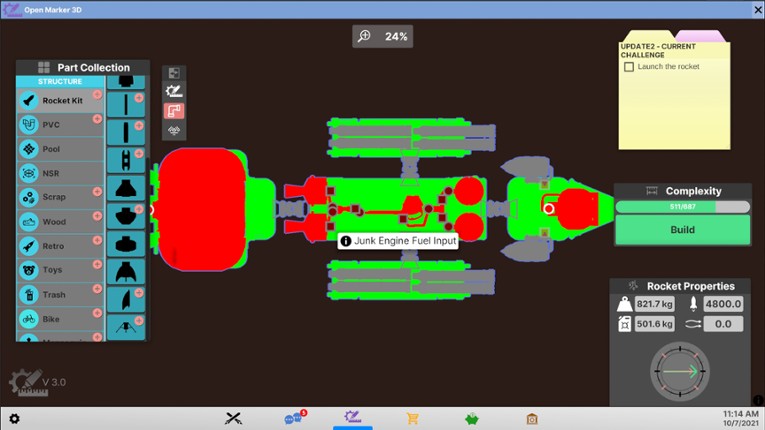Open settings gear in bottom-left corner
Image resolution: width=765 pixels, height=430 pixels.
coord(14,418)
